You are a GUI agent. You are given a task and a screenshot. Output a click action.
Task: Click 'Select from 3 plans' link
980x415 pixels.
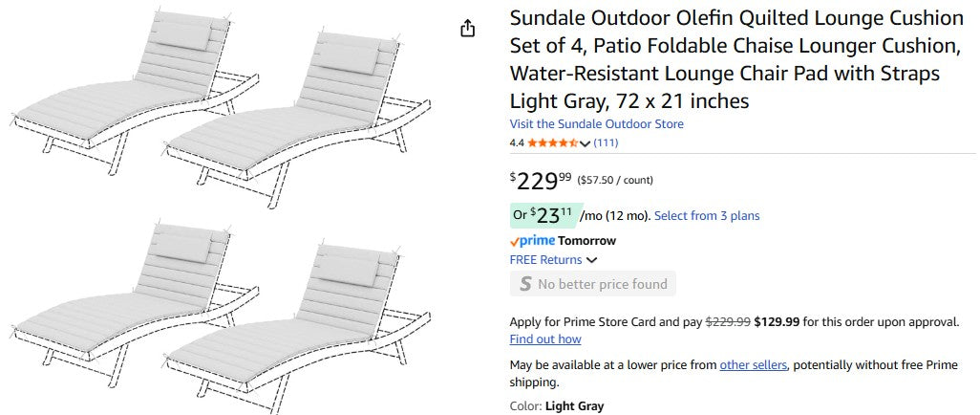click(707, 216)
